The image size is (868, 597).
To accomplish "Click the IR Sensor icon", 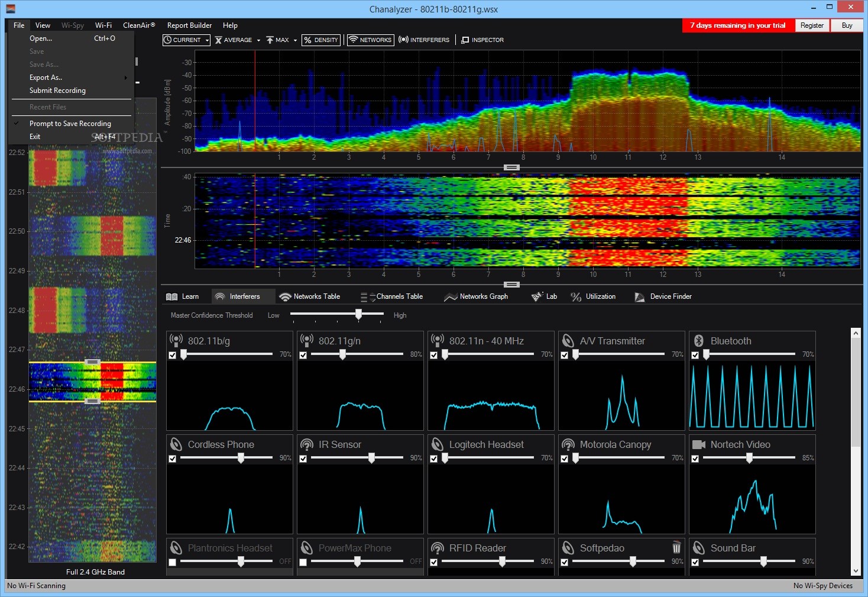I will [x=306, y=444].
